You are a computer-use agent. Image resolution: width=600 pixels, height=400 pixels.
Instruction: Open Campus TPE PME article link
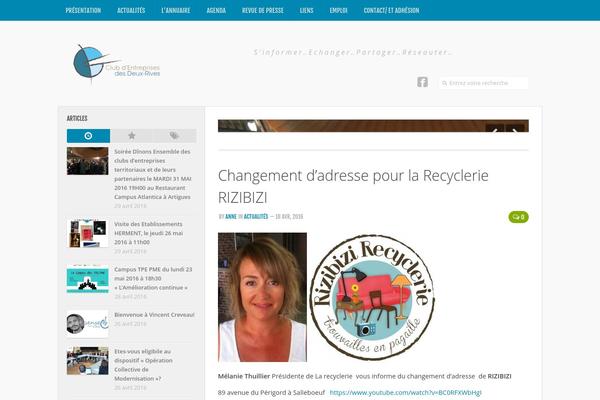(153, 278)
